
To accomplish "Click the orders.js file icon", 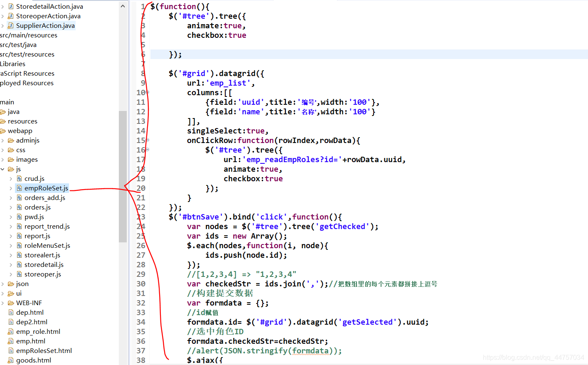I will coord(19,207).
